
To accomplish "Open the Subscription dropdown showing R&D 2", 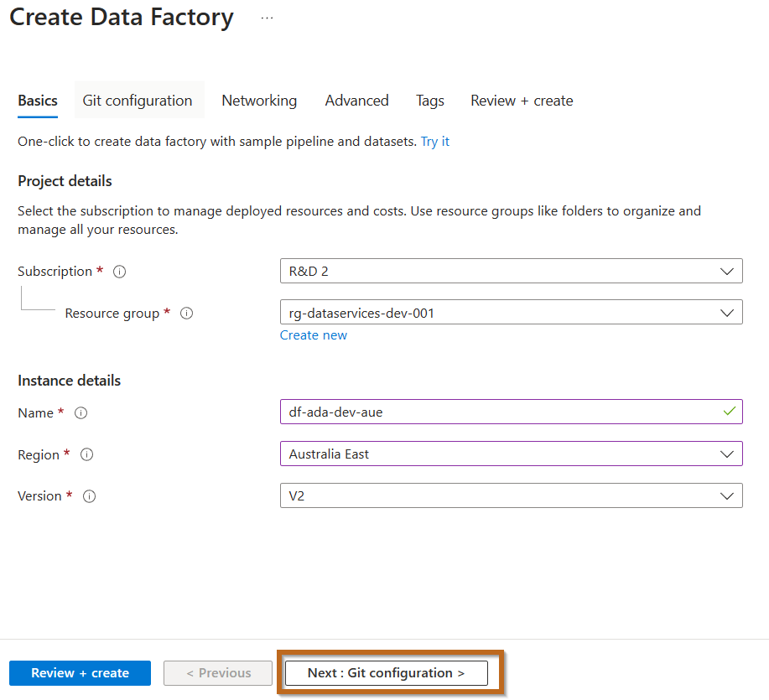I will point(511,271).
